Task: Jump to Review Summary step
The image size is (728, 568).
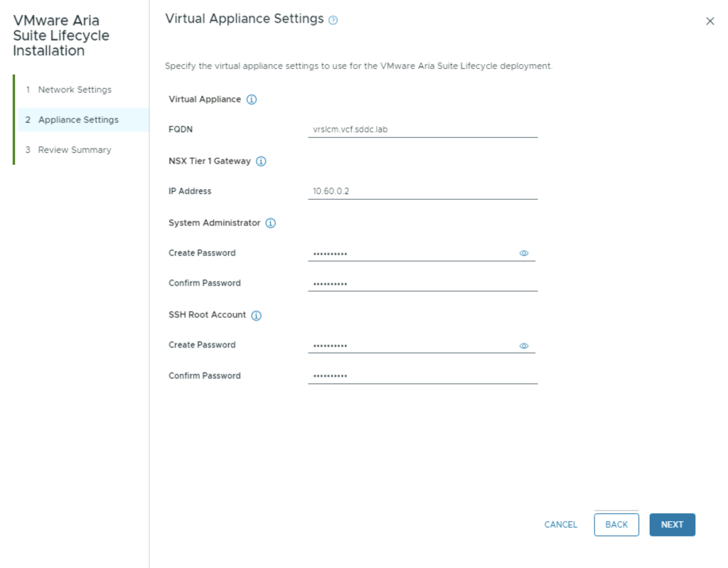Action: click(x=75, y=150)
